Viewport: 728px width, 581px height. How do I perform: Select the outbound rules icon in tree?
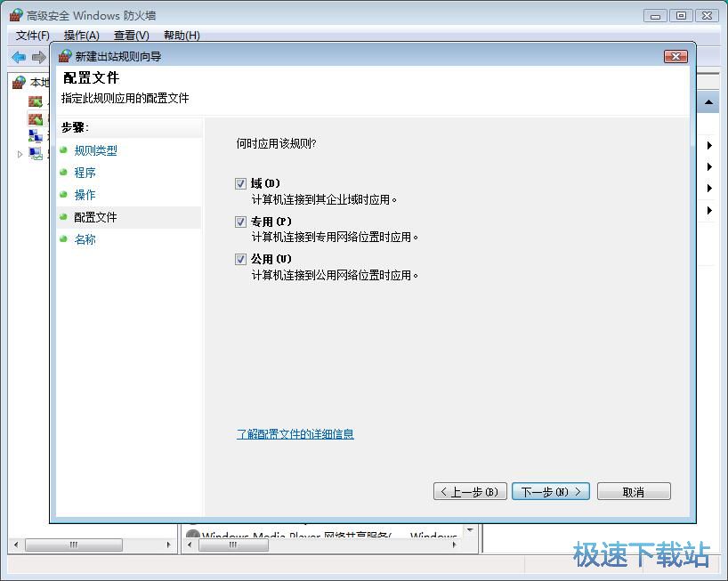pos(36,119)
